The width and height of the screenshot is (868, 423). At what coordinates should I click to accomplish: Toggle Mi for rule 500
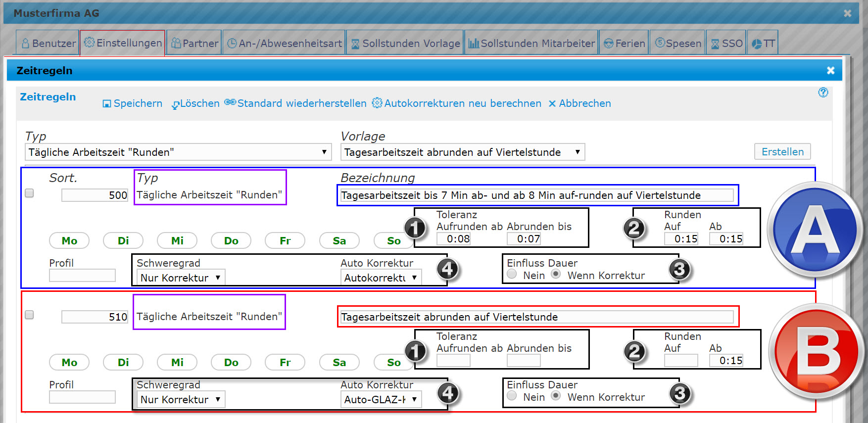tap(177, 240)
